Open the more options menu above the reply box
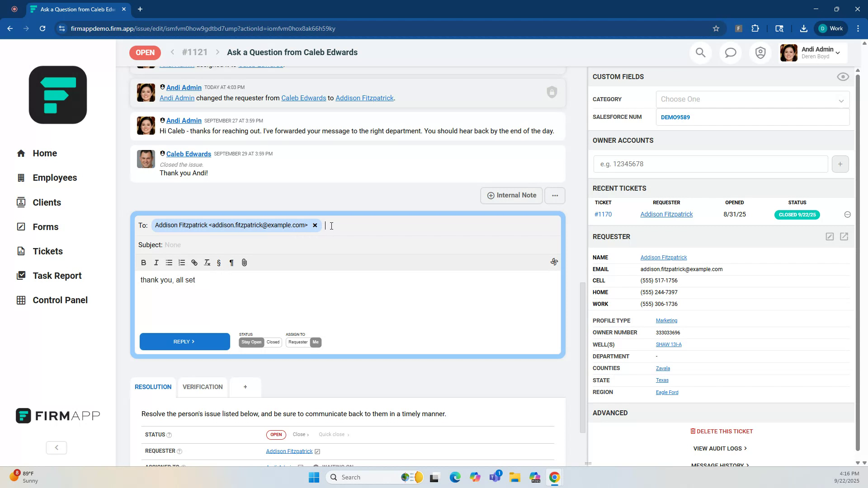 coord(555,195)
